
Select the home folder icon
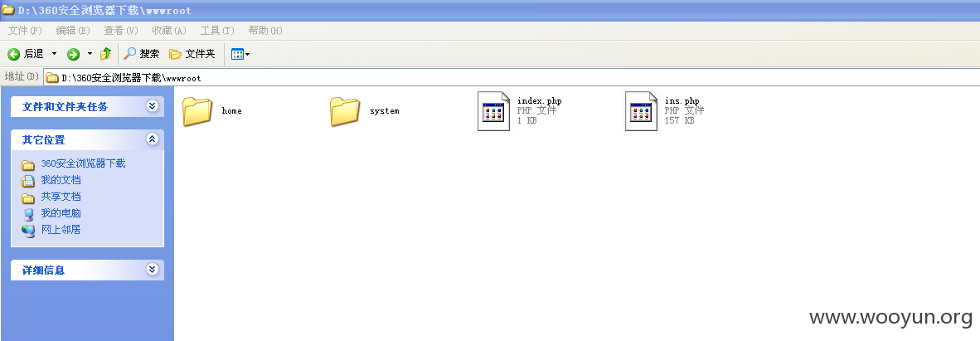pyautogui.click(x=198, y=111)
